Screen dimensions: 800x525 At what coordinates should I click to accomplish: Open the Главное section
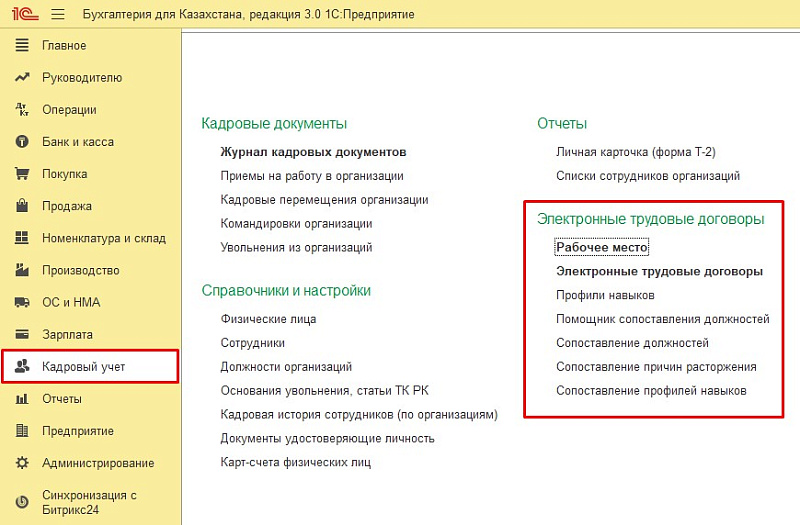(x=64, y=46)
